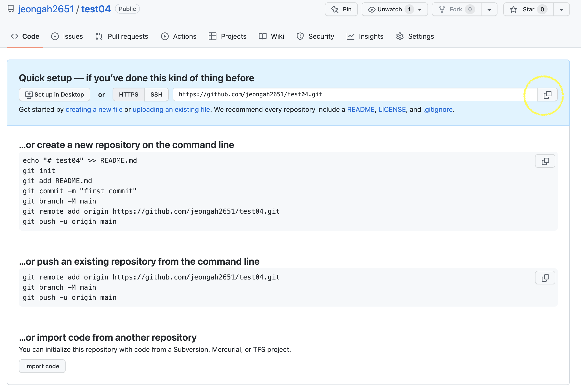Expand the Unwatch notifications dropdown arrow
Image resolution: width=581 pixels, height=392 pixels.
coord(420,10)
